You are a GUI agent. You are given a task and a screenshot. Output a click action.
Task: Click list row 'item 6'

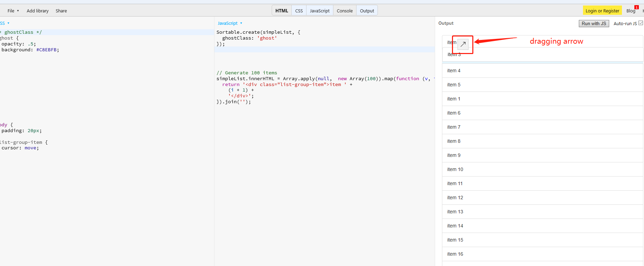543,113
